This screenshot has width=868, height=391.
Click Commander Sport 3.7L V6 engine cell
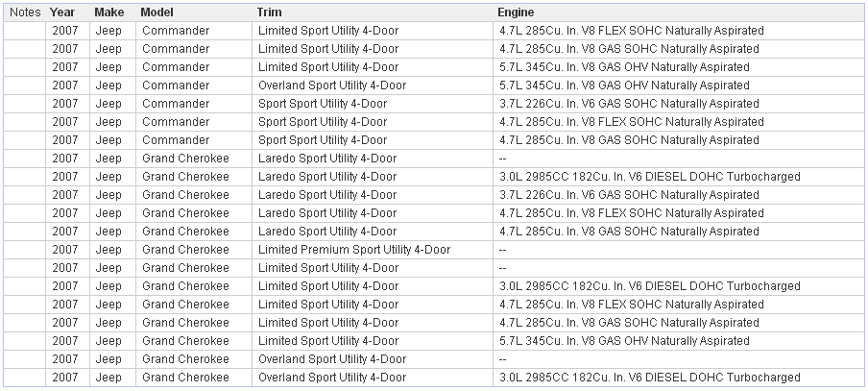pyautogui.click(x=629, y=104)
